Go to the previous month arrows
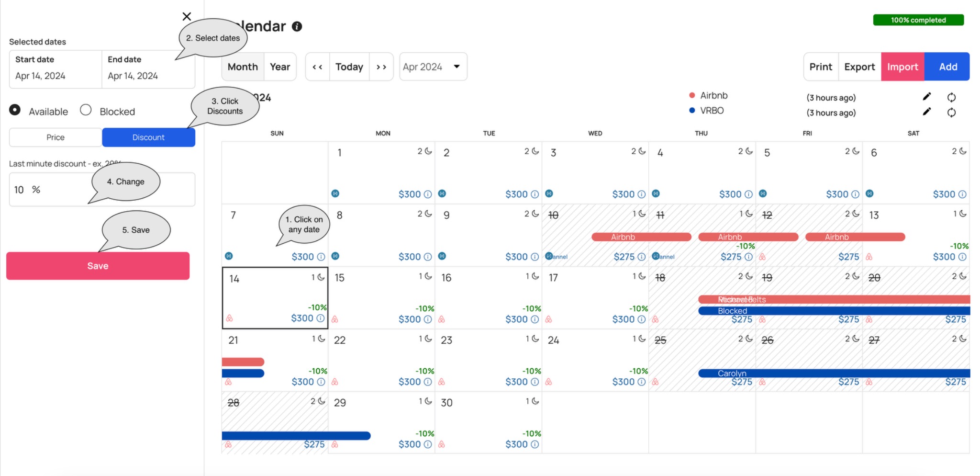The image size is (980, 476). pyautogui.click(x=317, y=67)
